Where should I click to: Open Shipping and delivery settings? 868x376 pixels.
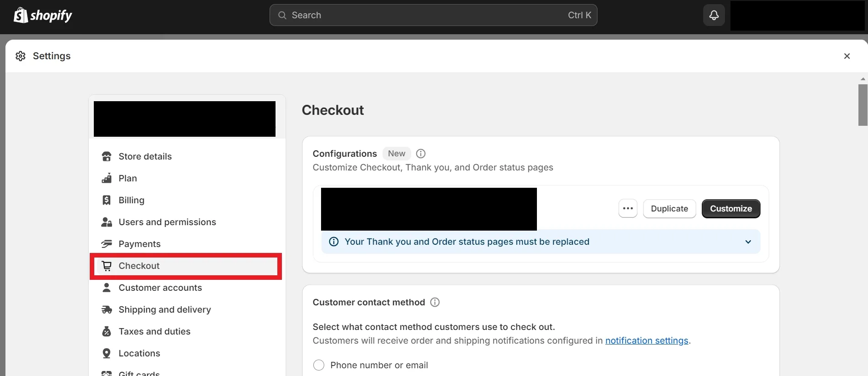[x=164, y=309]
